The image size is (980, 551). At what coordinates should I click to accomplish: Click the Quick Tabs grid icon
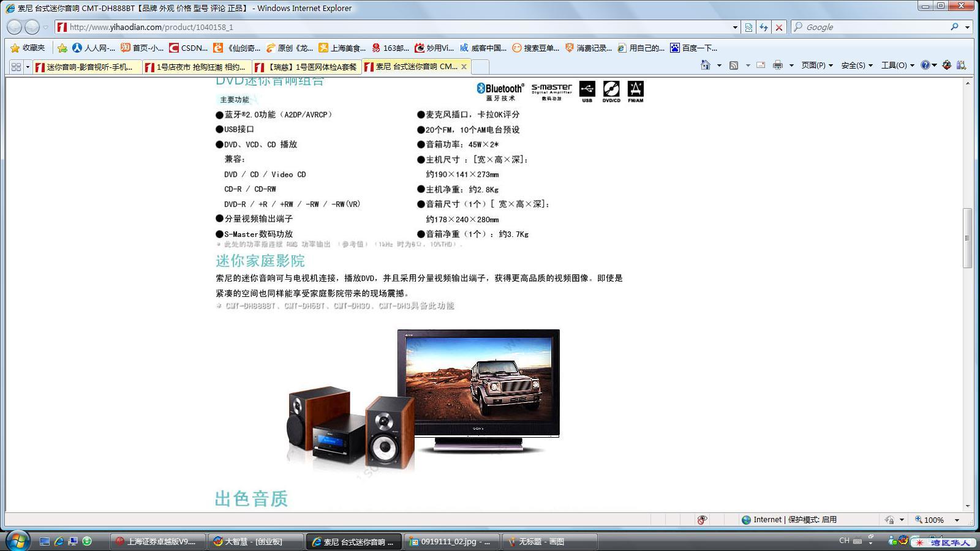(x=16, y=67)
